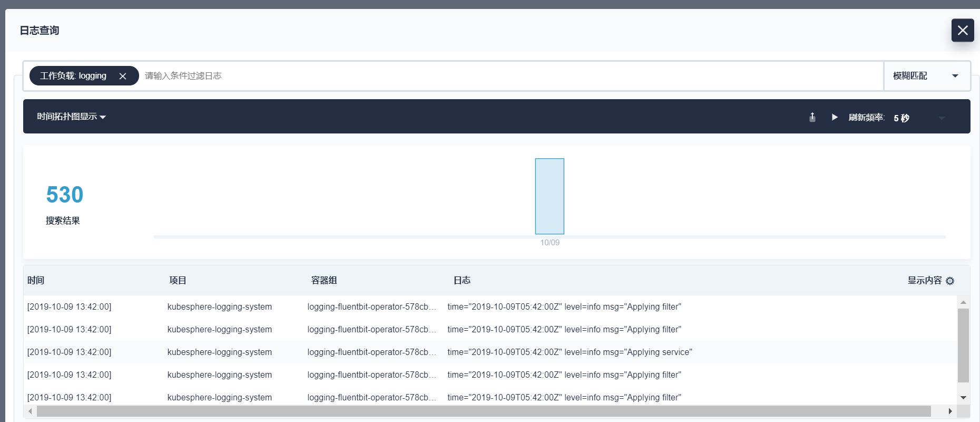Select the "Applying service" log entry
This screenshot has width=980, height=422.
pos(490,352)
